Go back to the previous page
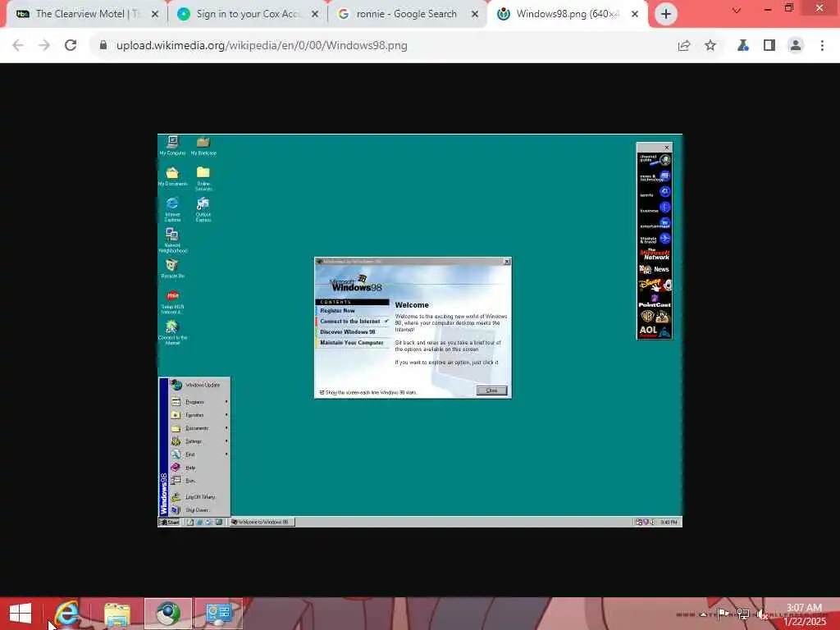The image size is (840, 630). 18,46
